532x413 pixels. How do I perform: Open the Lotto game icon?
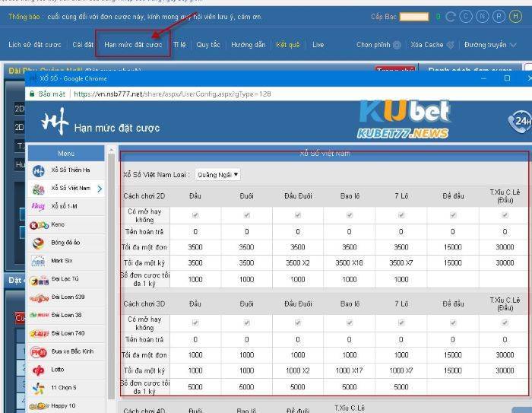click(x=39, y=370)
